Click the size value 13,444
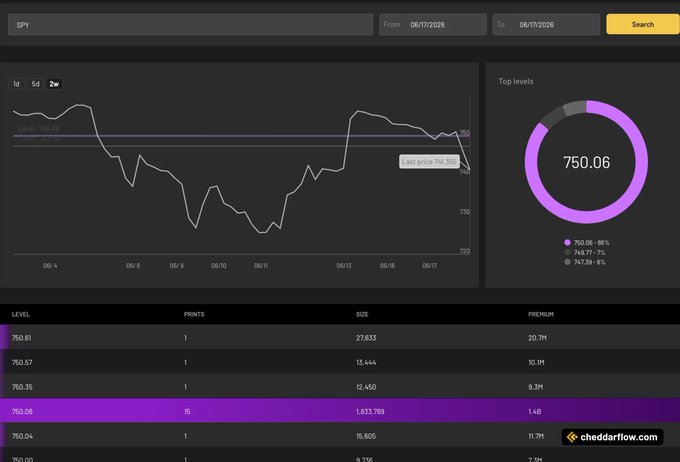The image size is (680, 462). click(x=366, y=363)
